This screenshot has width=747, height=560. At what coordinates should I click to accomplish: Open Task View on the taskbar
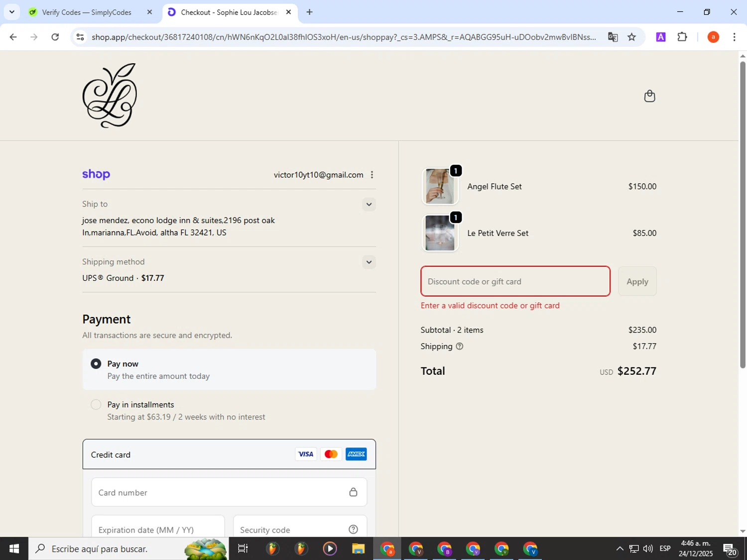(243, 549)
